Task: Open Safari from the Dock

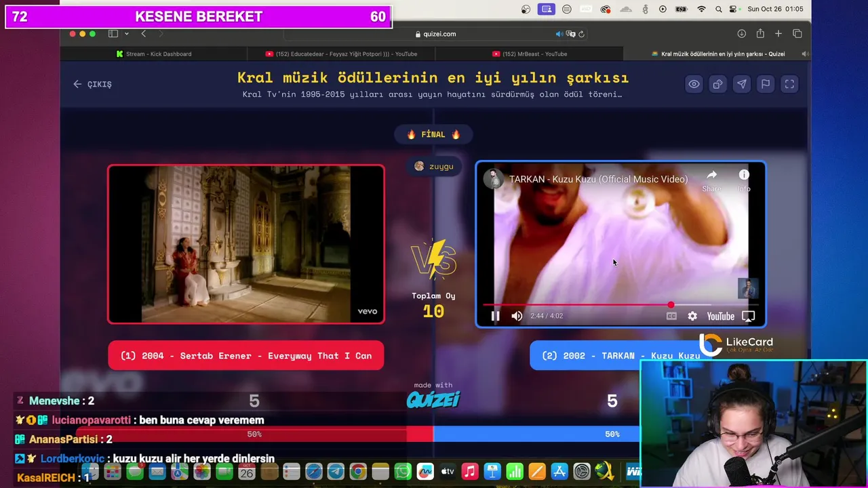Action: [x=313, y=471]
